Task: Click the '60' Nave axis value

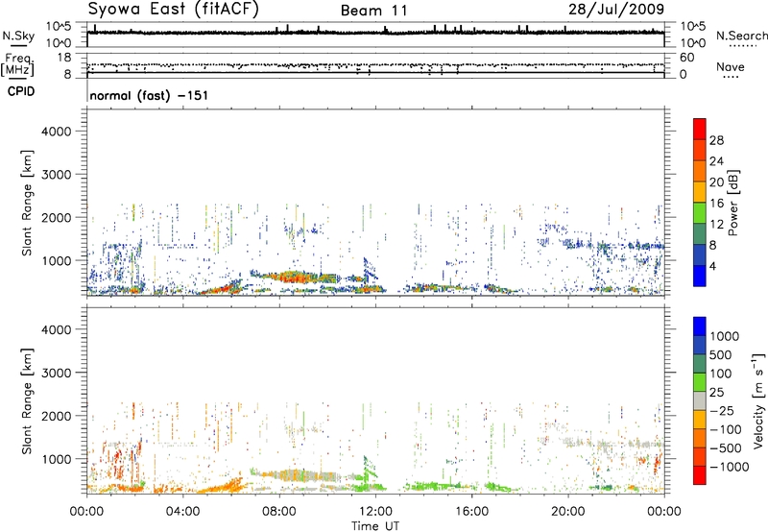Action: point(686,58)
